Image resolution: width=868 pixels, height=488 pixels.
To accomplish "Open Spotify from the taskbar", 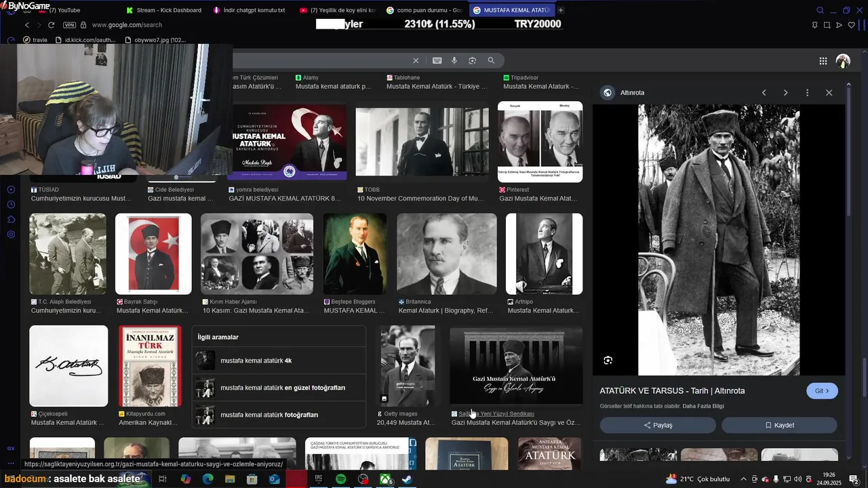I will 341,479.
